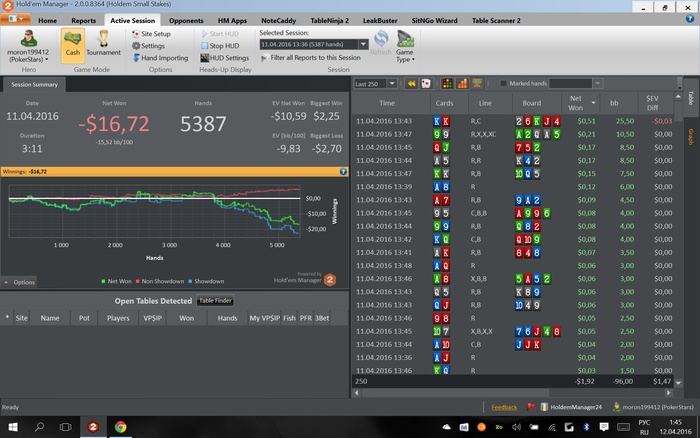
Task: Toggle the Marked hands checkbox
Action: click(x=504, y=83)
